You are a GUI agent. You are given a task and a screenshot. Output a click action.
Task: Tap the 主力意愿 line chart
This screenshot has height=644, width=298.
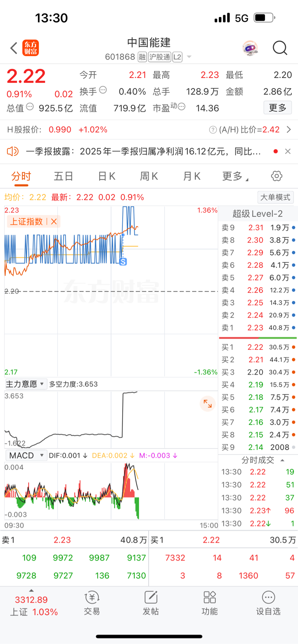111,420
